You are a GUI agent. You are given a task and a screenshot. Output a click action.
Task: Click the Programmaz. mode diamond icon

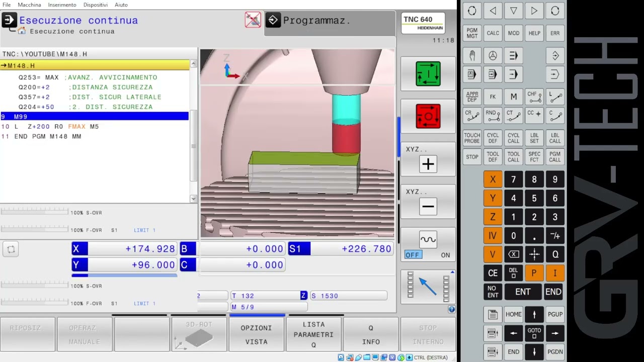point(273,20)
